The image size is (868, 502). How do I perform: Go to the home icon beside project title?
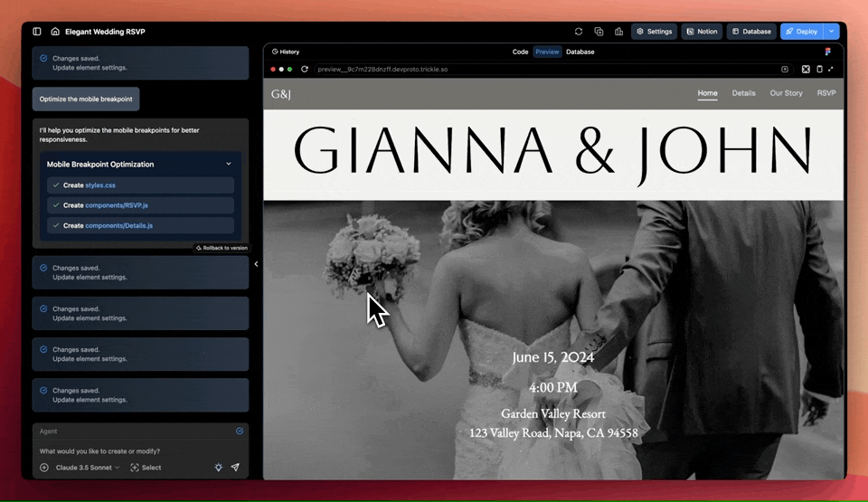pos(55,32)
